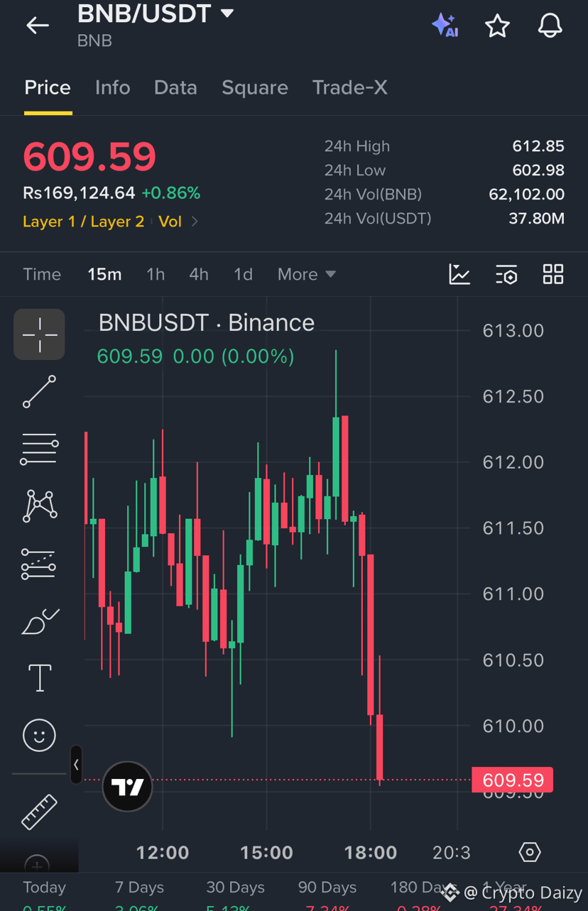
Task: Select the Time chart interval
Action: click(x=42, y=274)
